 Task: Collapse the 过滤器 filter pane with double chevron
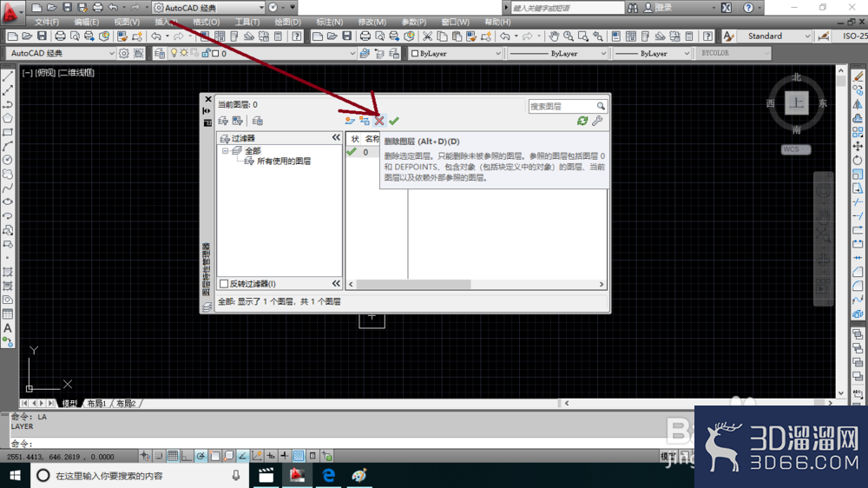click(x=336, y=137)
